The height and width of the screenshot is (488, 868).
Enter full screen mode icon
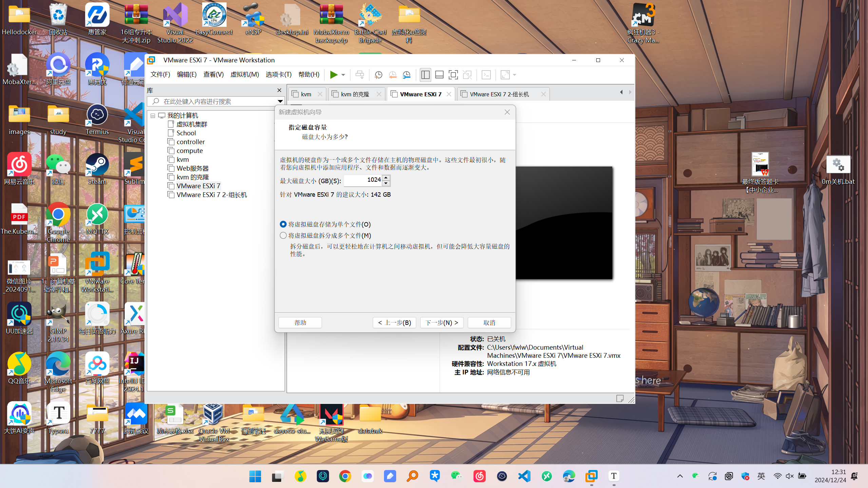[x=453, y=75]
